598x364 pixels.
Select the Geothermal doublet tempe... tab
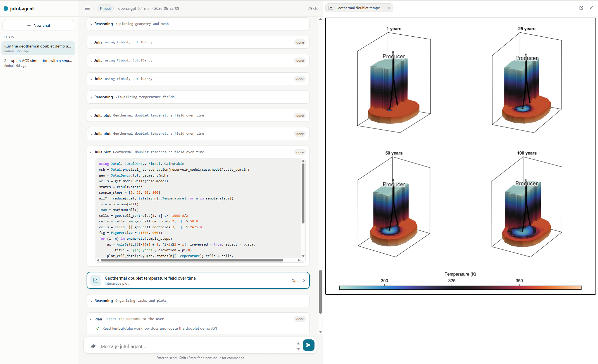359,8
